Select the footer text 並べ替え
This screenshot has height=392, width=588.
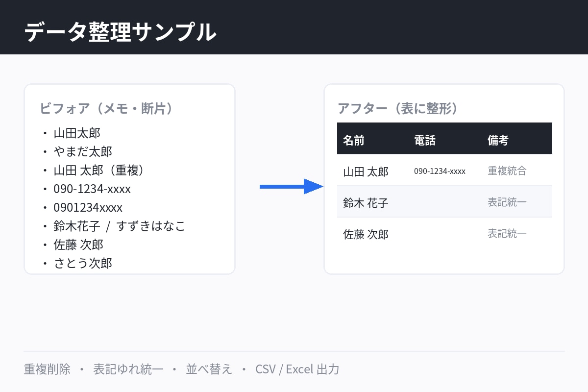pyautogui.click(x=209, y=369)
